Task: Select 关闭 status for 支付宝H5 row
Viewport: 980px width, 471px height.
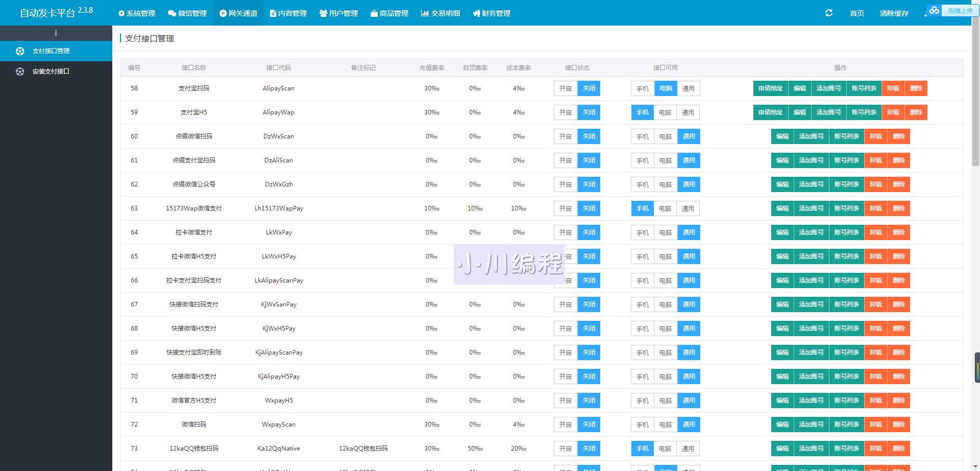Action: (x=589, y=112)
